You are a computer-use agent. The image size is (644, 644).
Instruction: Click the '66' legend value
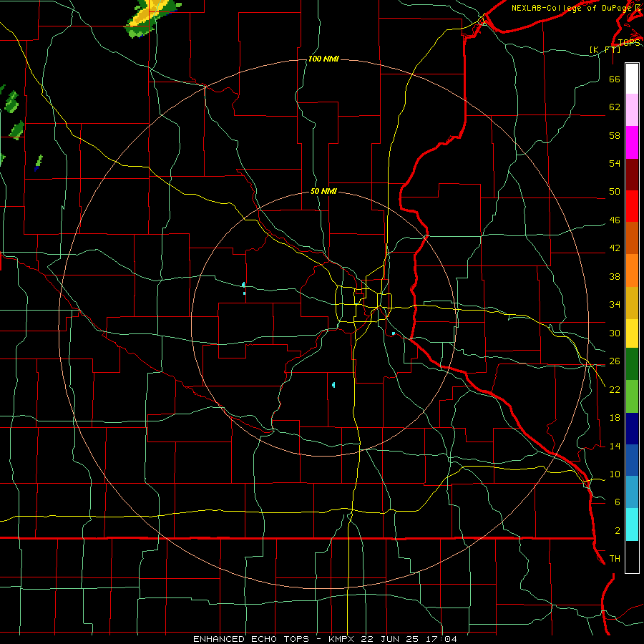[x=615, y=79]
